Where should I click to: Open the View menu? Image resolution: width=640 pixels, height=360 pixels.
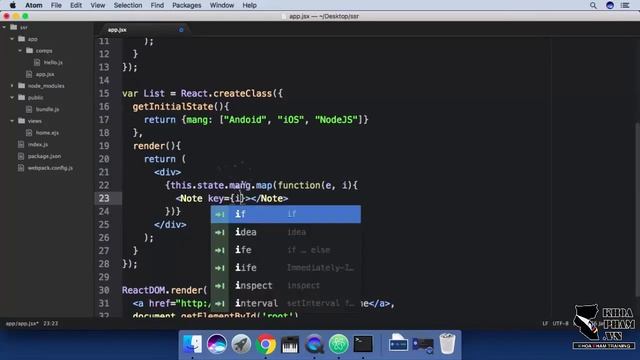(x=98, y=5)
